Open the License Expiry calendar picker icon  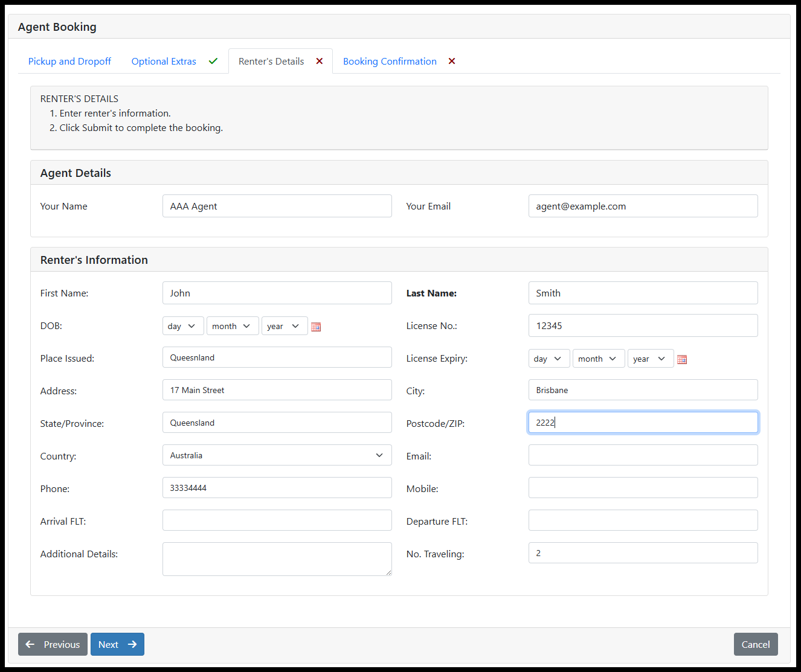tap(682, 359)
